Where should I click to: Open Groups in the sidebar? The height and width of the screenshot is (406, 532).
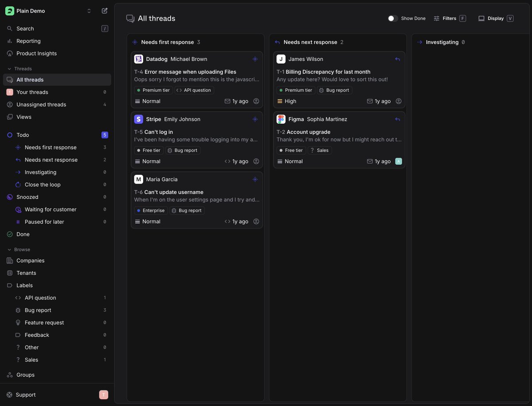(57, 375)
